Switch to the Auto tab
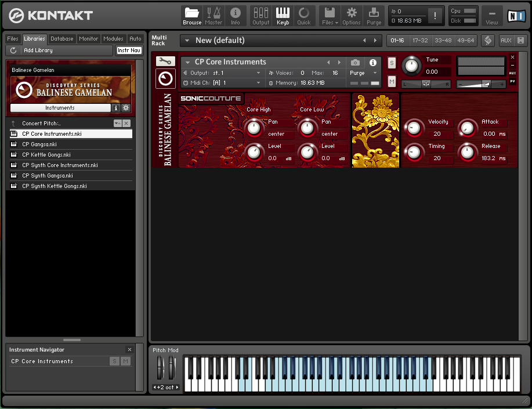Viewport: 532px width, 409px height. (x=135, y=39)
